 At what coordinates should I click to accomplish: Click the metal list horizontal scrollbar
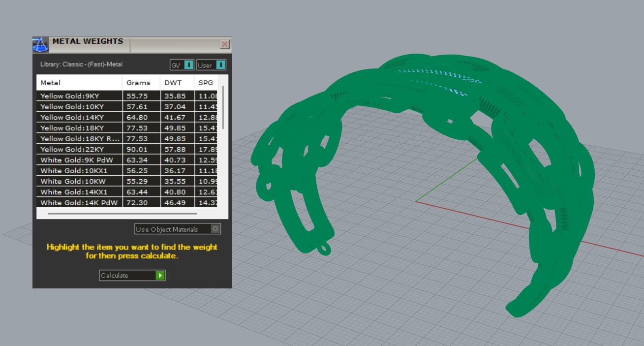tap(123, 214)
